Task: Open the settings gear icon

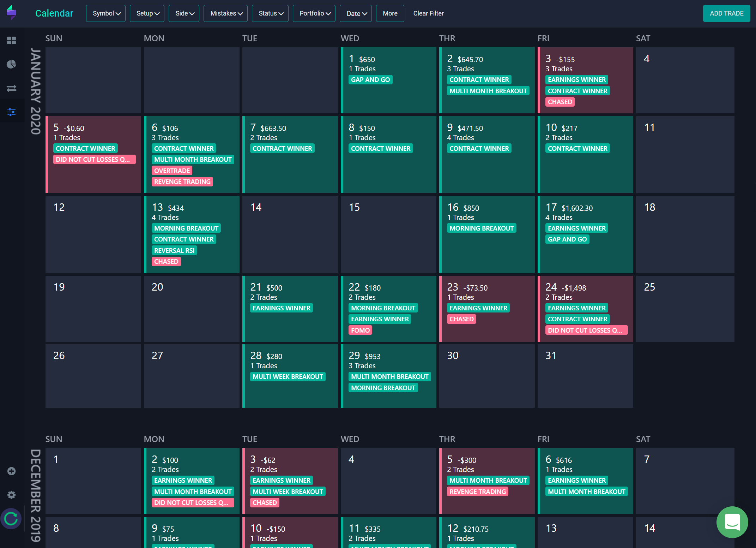Action: click(11, 495)
